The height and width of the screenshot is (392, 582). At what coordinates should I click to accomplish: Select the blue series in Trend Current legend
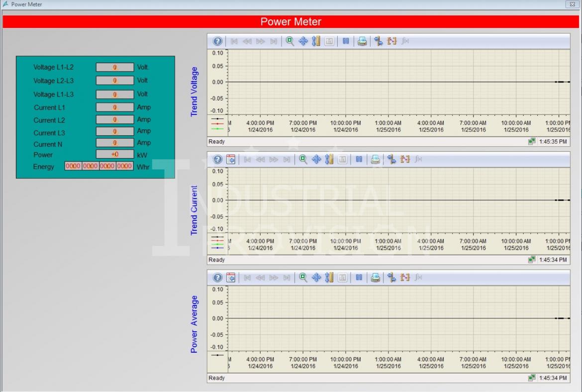(x=217, y=248)
